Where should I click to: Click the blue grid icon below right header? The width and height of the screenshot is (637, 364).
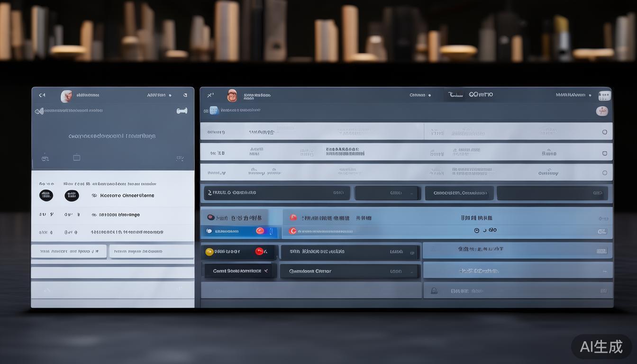[x=214, y=110]
